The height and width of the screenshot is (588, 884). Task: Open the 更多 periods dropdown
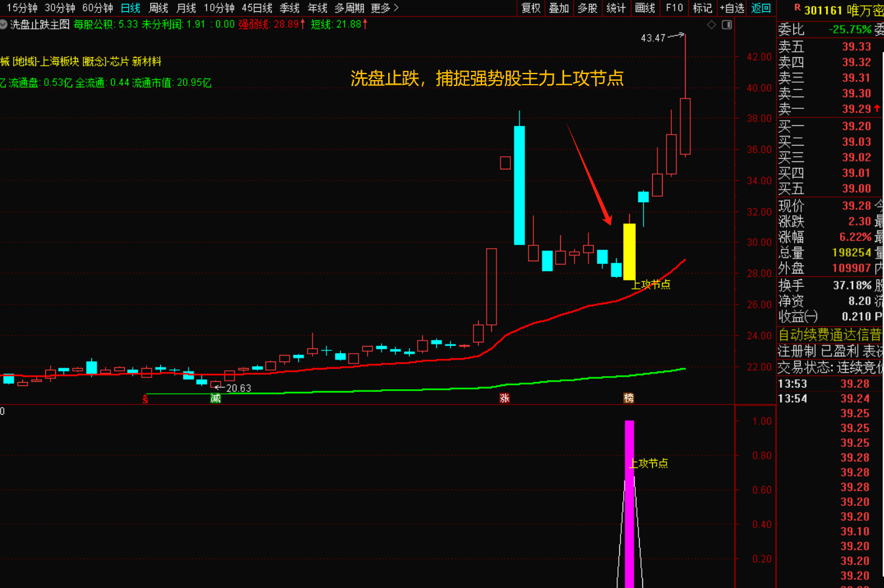[384, 8]
